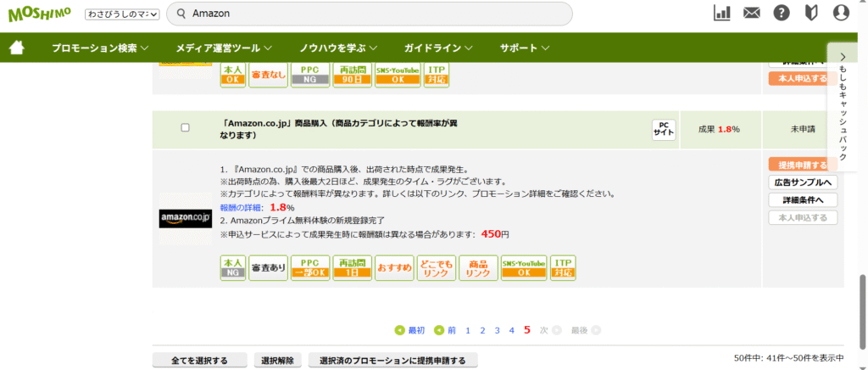
Task: Click the amazon.co.jp logo thumbnail
Action: point(186,219)
